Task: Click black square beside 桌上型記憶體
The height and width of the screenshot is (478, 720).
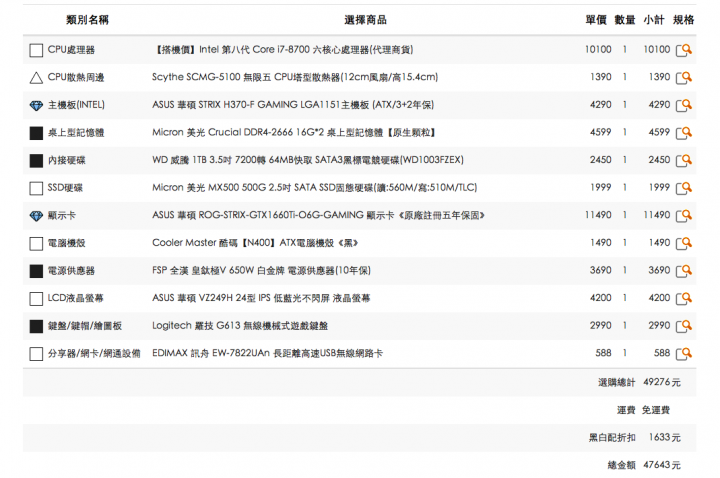Action: click(x=36, y=133)
